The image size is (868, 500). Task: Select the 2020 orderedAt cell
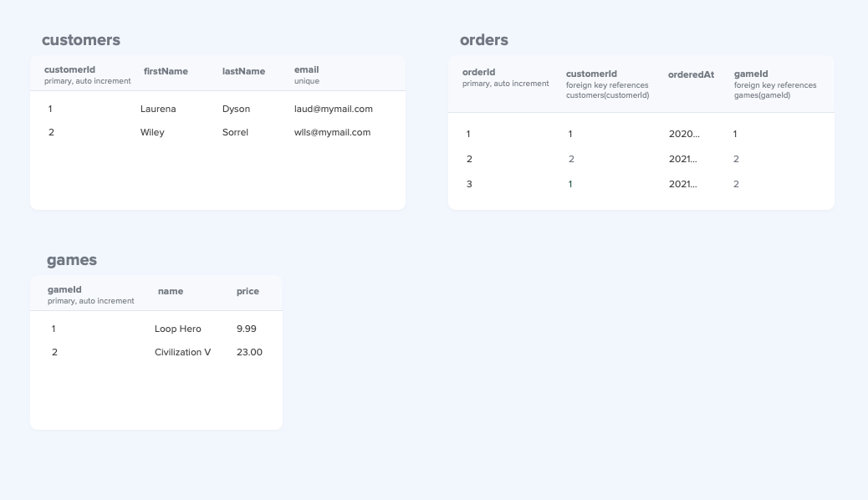click(684, 135)
